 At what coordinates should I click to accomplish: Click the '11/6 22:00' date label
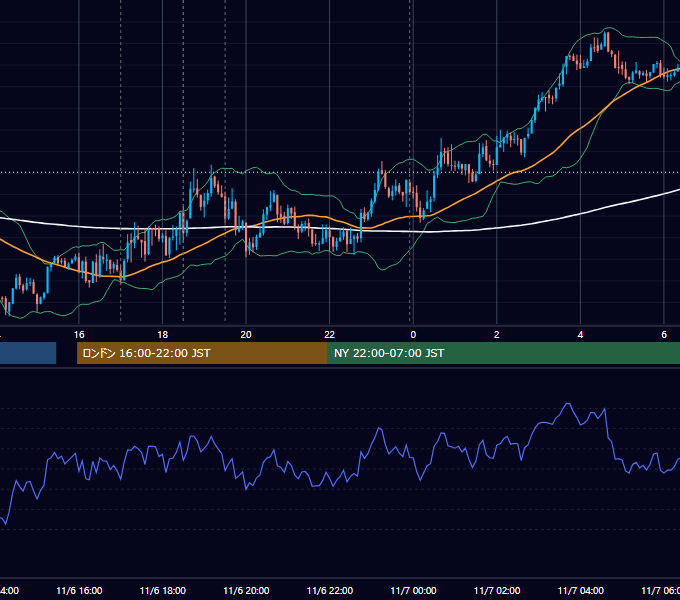pyautogui.click(x=330, y=591)
